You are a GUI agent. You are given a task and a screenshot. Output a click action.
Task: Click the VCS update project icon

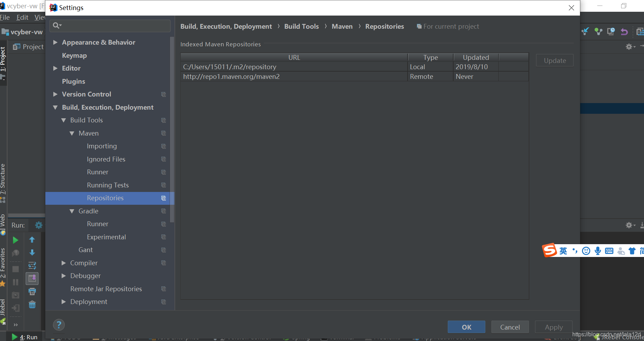[x=585, y=31]
